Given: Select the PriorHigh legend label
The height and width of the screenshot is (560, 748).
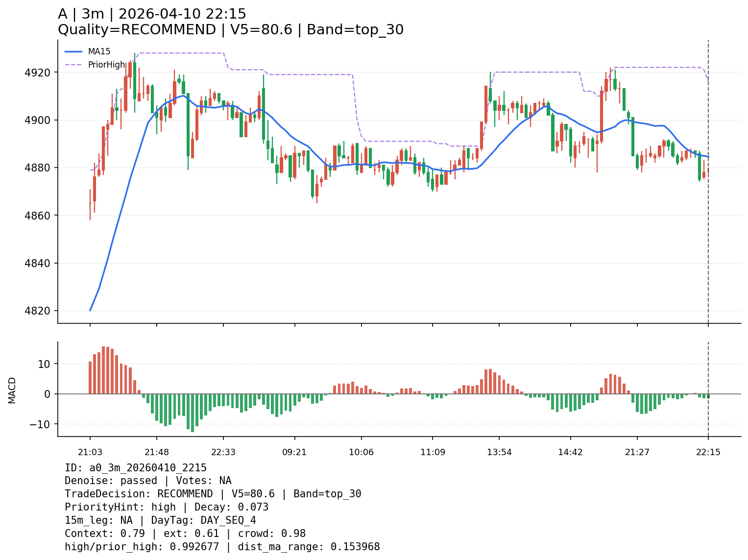Looking at the screenshot, I should tap(106, 65).
